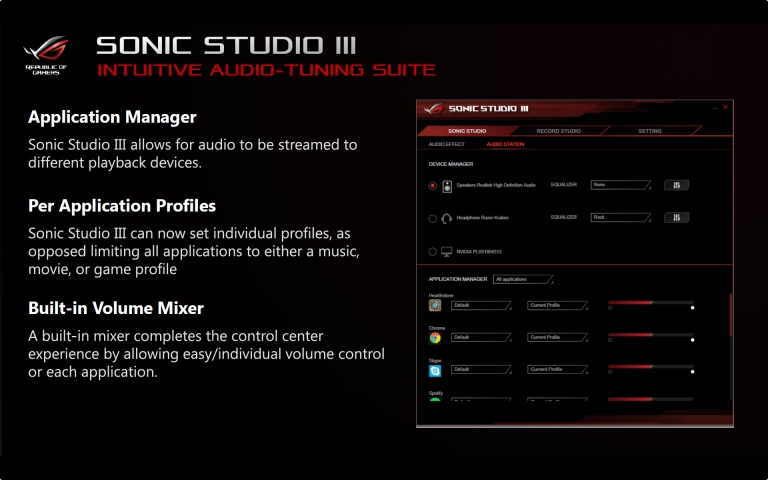The image size is (768, 480).
Task: Open Chrome's Default device dropdown
Action: [481, 338]
